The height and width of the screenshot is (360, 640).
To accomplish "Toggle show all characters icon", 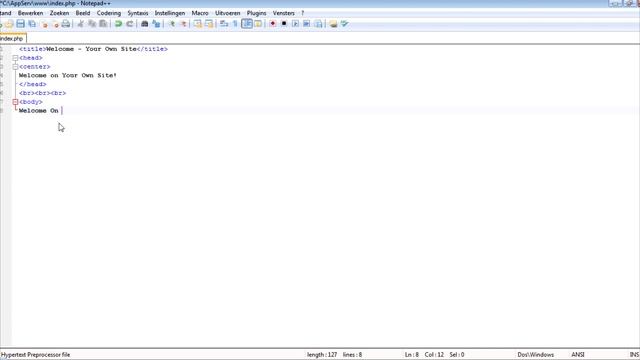I will [235, 24].
